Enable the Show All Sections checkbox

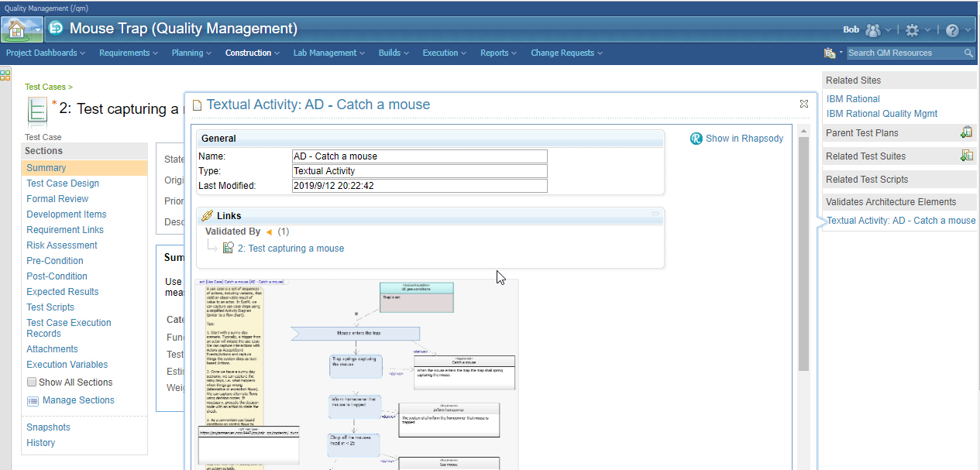pyautogui.click(x=31, y=382)
